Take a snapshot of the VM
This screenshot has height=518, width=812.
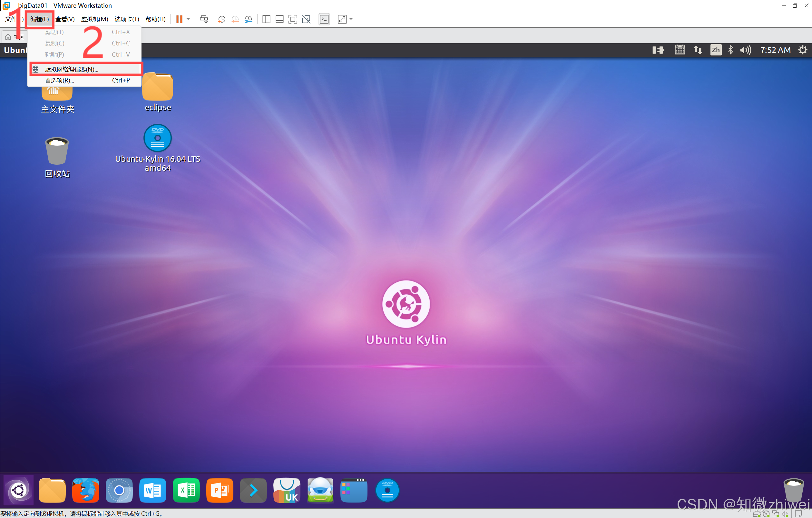coord(221,19)
